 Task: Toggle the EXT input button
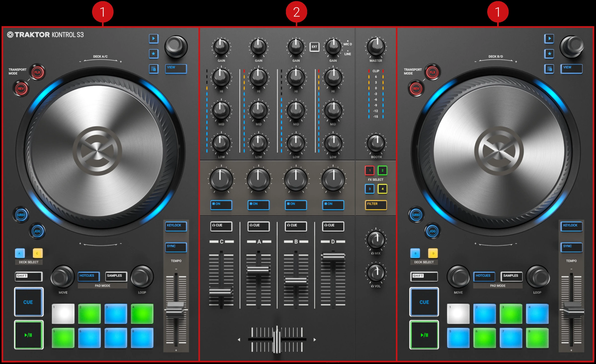[314, 47]
